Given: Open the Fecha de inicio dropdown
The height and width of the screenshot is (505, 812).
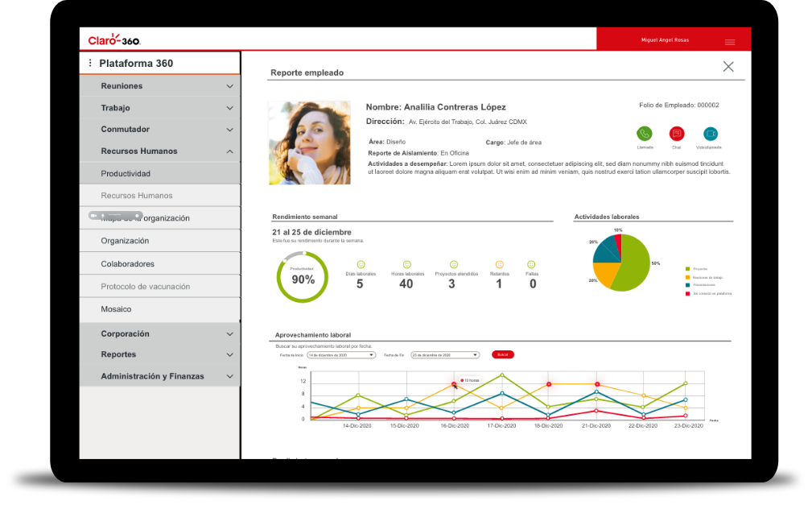Looking at the screenshot, I should coord(341,354).
